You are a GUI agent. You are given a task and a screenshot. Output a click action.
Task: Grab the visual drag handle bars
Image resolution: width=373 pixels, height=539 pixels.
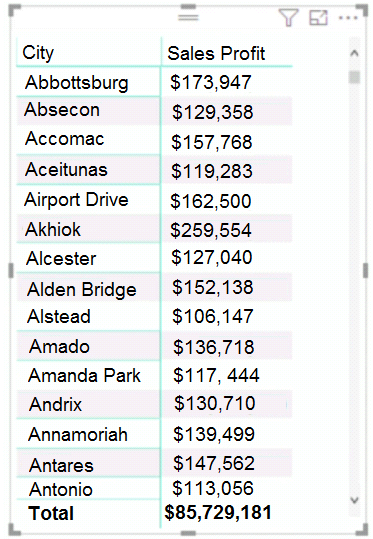[x=188, y=17]
